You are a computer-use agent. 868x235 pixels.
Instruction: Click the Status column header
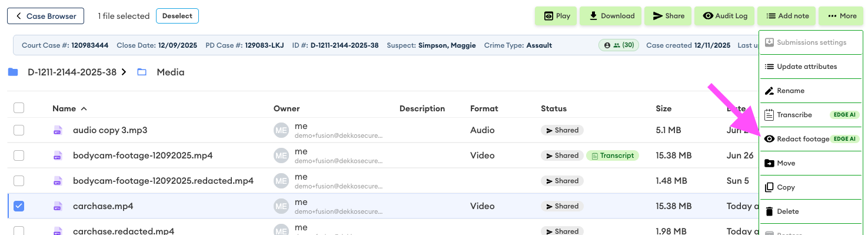click(x=554, y=108)
